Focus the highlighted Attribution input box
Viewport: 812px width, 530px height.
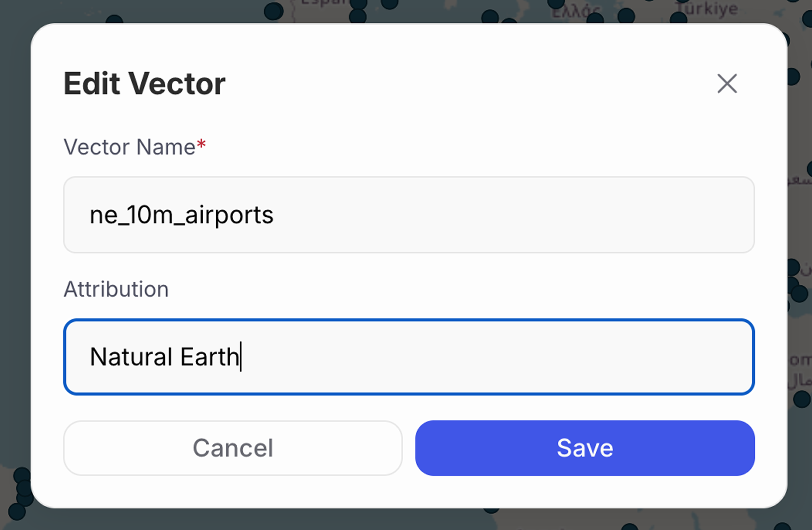point(406,357)
